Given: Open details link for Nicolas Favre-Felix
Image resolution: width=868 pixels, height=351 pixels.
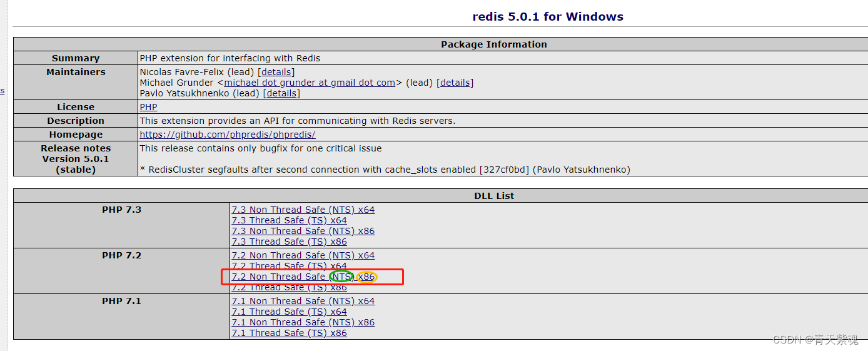Looking at the screenshot, I should pos(276,72).
